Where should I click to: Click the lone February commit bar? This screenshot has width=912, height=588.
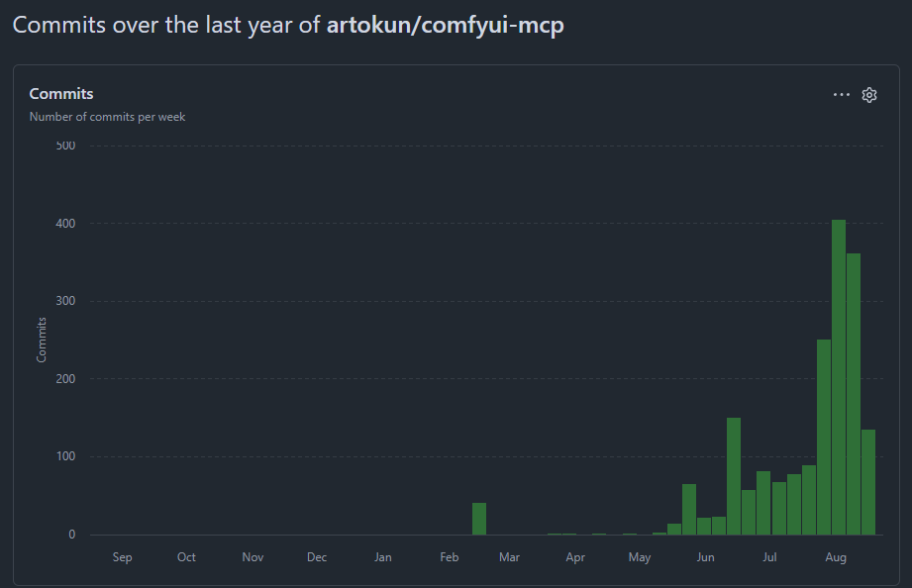tap(479, 519)
